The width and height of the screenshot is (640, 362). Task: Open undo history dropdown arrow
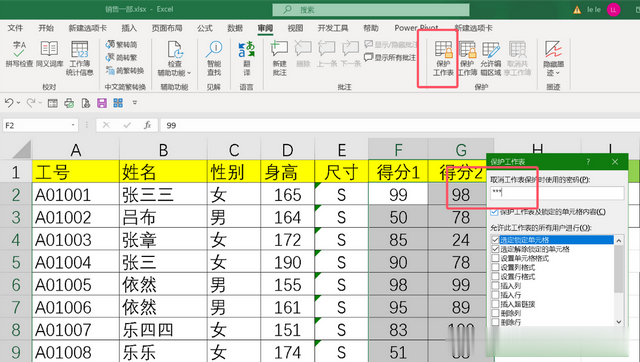coord(18,103)
